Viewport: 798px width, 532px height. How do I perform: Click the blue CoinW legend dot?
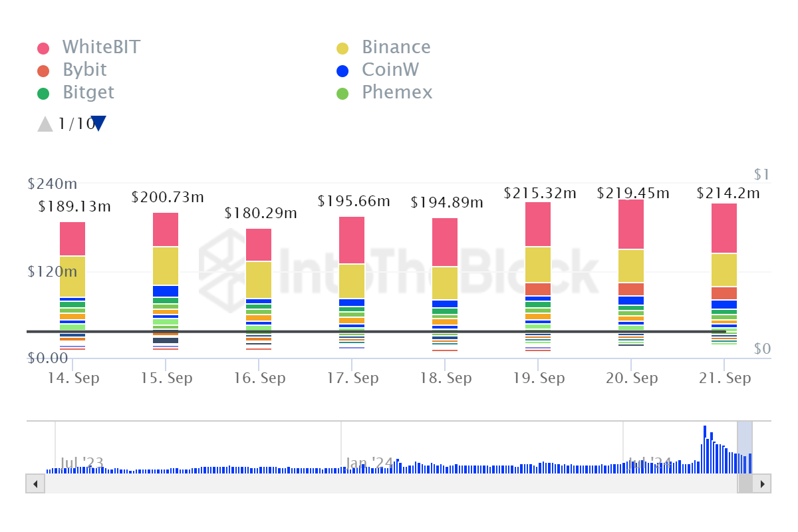342,70
